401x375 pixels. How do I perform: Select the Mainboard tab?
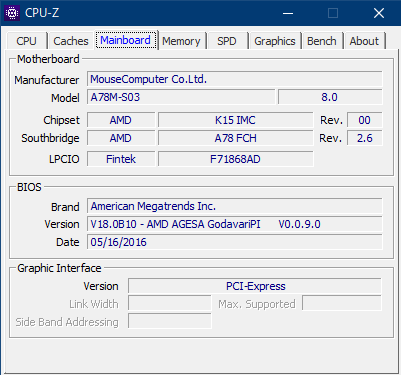click(x=126, y=40)
